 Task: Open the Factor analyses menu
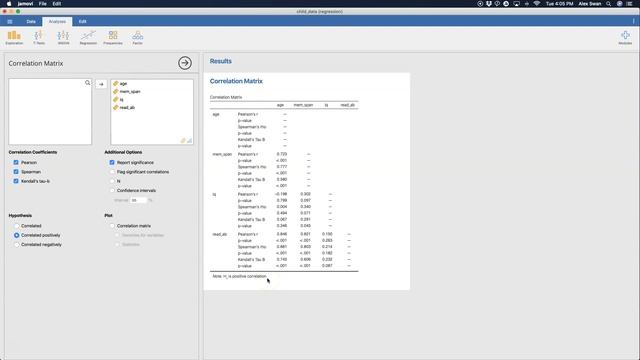click(138, 38)
